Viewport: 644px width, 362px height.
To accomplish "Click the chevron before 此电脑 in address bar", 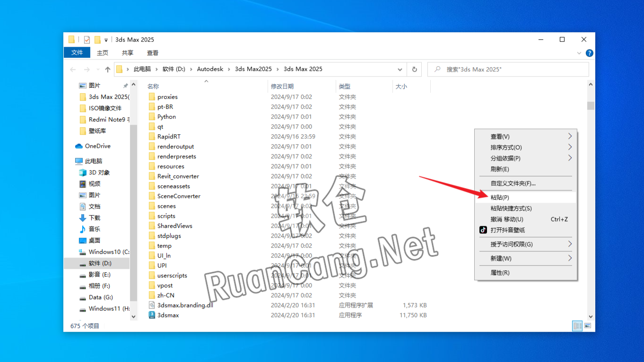I will pos(128,69).
